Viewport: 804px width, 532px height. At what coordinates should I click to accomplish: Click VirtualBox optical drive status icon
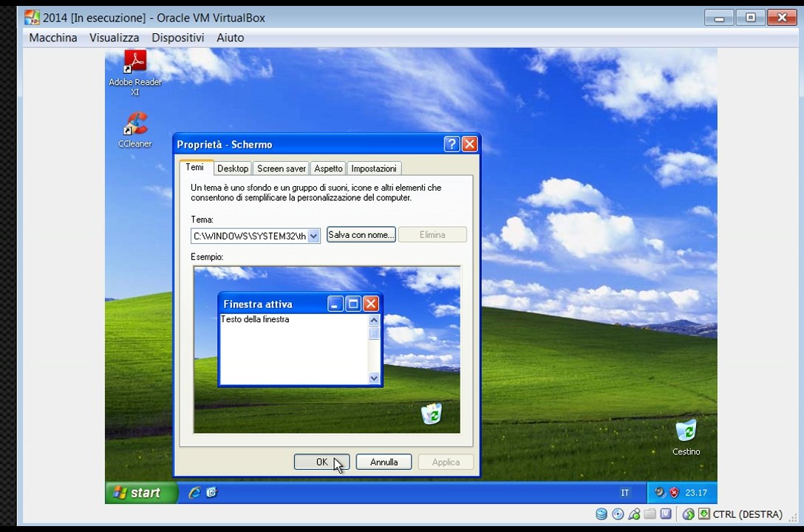618,514
